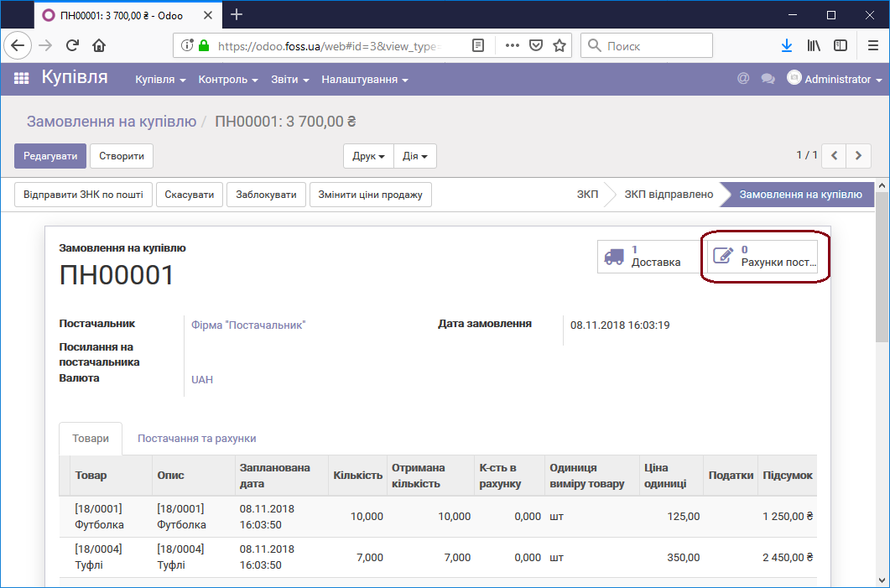Screen dimensions: 890x588
Task: Open the Firefox hamburger menu
Action: tap(873, 45)
